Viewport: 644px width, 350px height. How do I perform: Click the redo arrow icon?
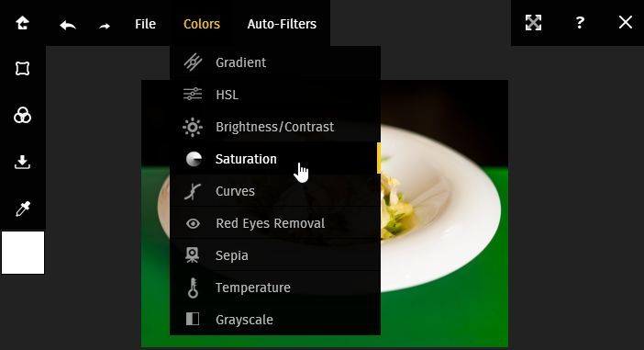[x=105, y=26]
